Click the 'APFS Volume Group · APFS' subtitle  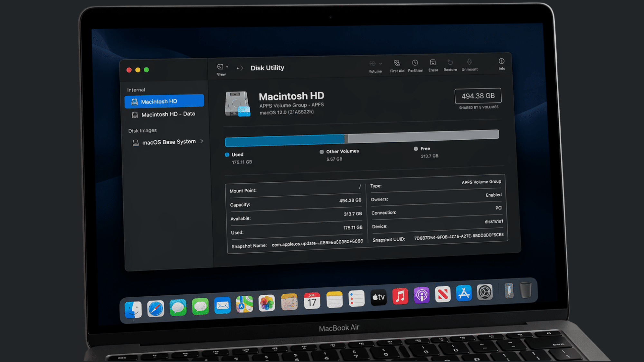click(291, 105)
